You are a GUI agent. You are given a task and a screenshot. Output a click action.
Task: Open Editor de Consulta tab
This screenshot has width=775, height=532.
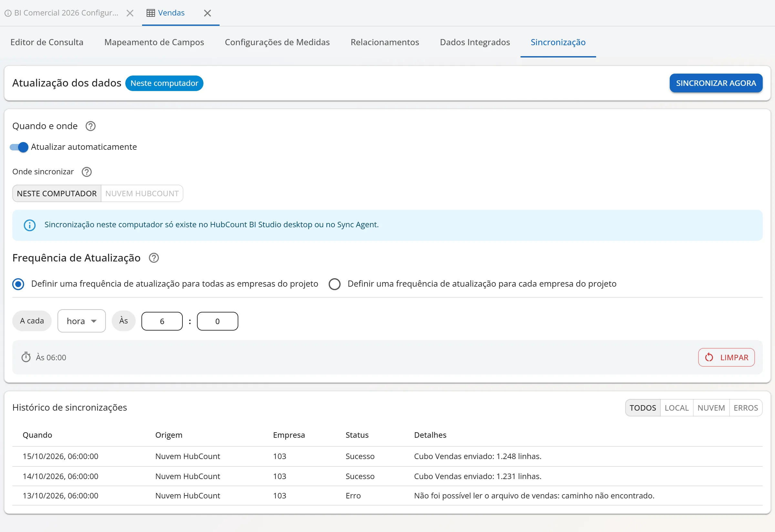click(47, 42)
